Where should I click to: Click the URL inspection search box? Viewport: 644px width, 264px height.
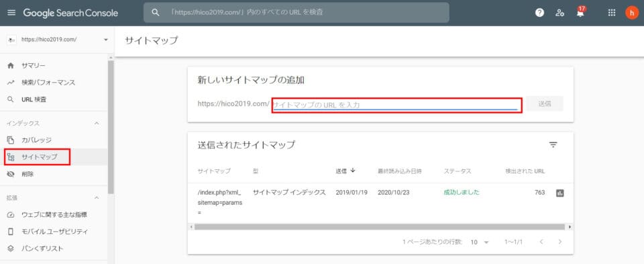pyautogui.click(x=296, y=12)
